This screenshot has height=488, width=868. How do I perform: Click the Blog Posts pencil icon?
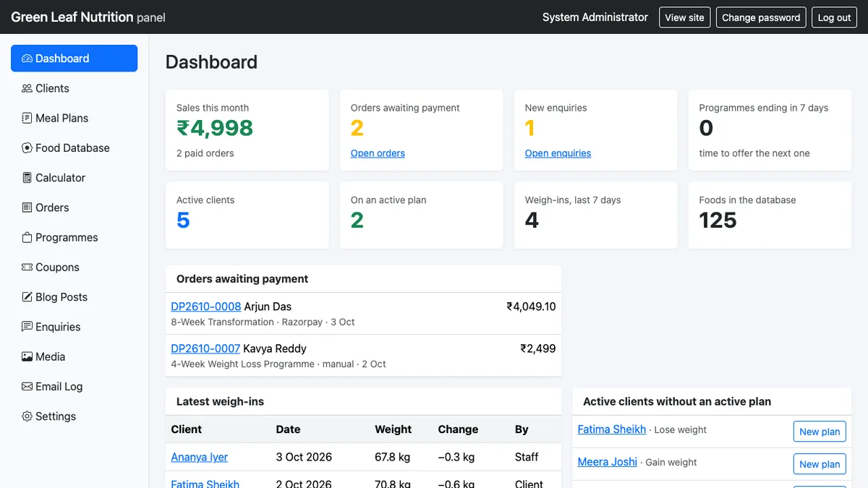[27, 297]
